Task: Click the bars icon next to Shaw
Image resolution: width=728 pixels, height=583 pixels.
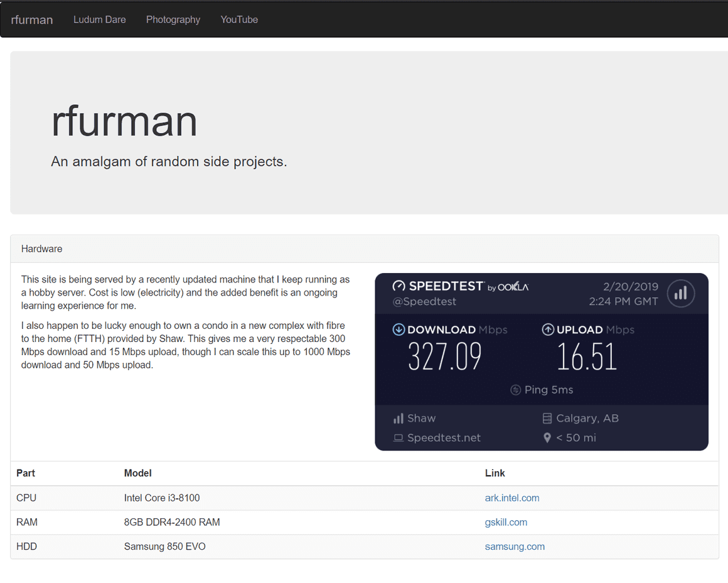Action: (x=398, y=419)
